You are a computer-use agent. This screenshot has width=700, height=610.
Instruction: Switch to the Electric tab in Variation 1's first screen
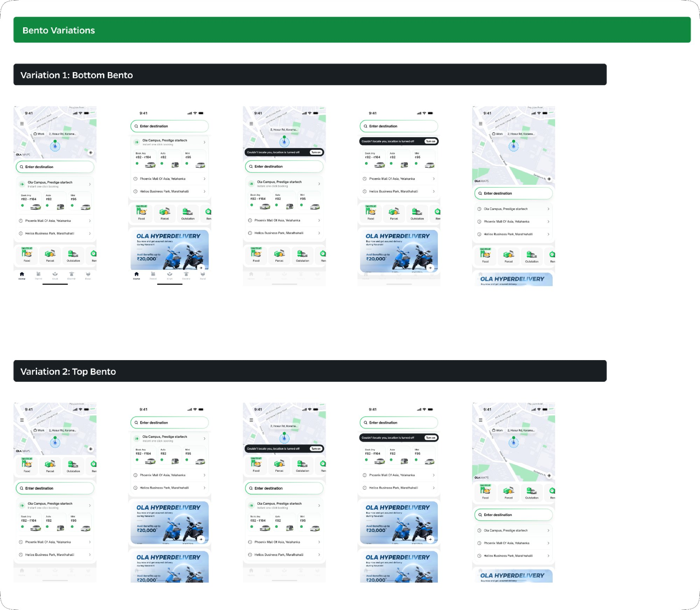pyautogui.click(x=71, y=276)
